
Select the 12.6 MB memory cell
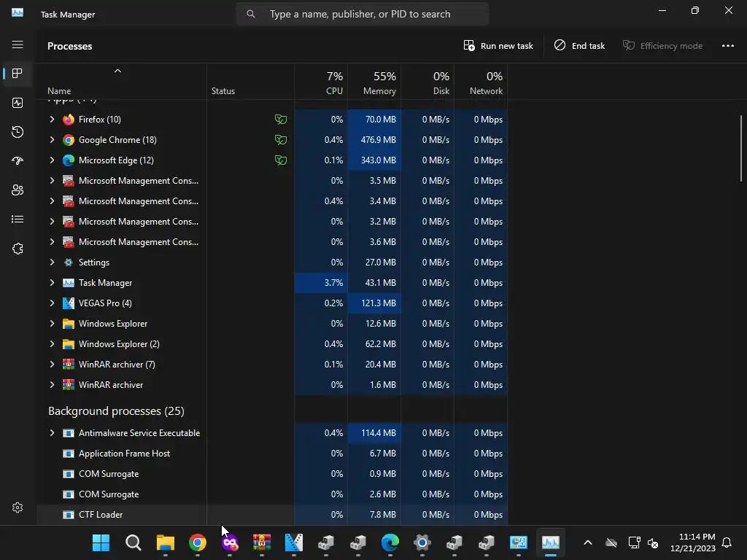click(x=374, y=324)
